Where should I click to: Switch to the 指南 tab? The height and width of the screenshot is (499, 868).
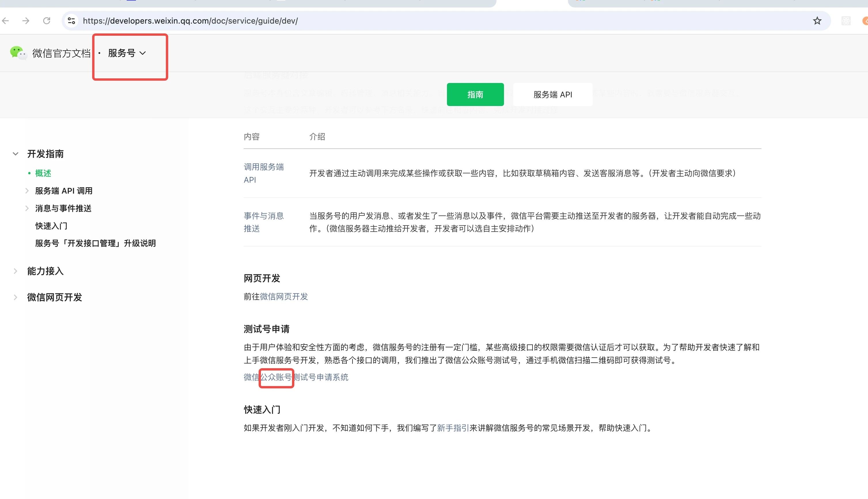click(x=475, y=94)
